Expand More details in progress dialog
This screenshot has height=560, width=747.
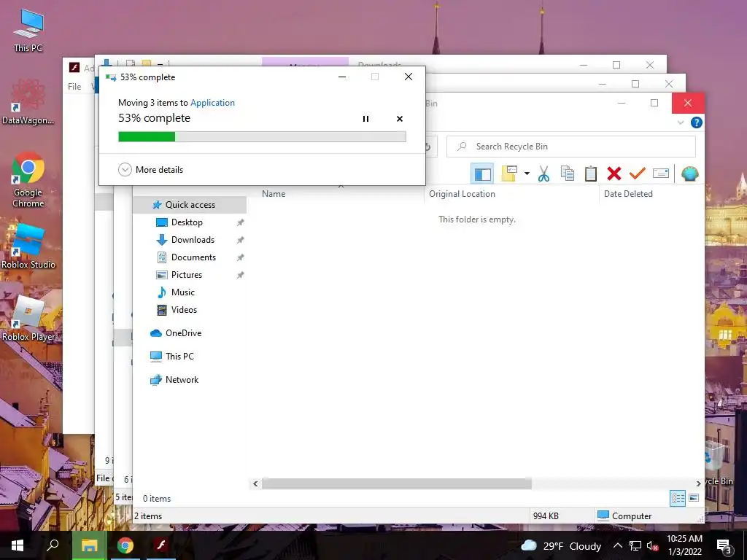tap(150, 169)
